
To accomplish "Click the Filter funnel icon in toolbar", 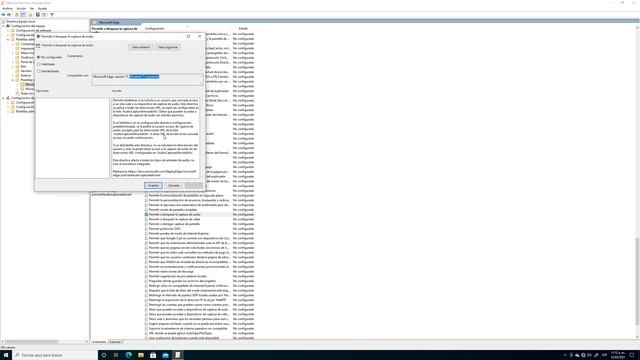I will tap(52, 15).
